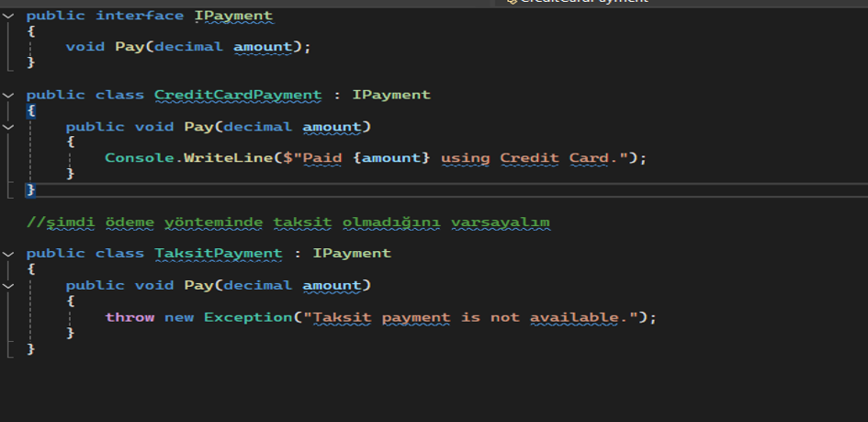Click the highlighted closing brace of CreditCardPayment
This screenshot has width=868, height=422.
point(31,190)
